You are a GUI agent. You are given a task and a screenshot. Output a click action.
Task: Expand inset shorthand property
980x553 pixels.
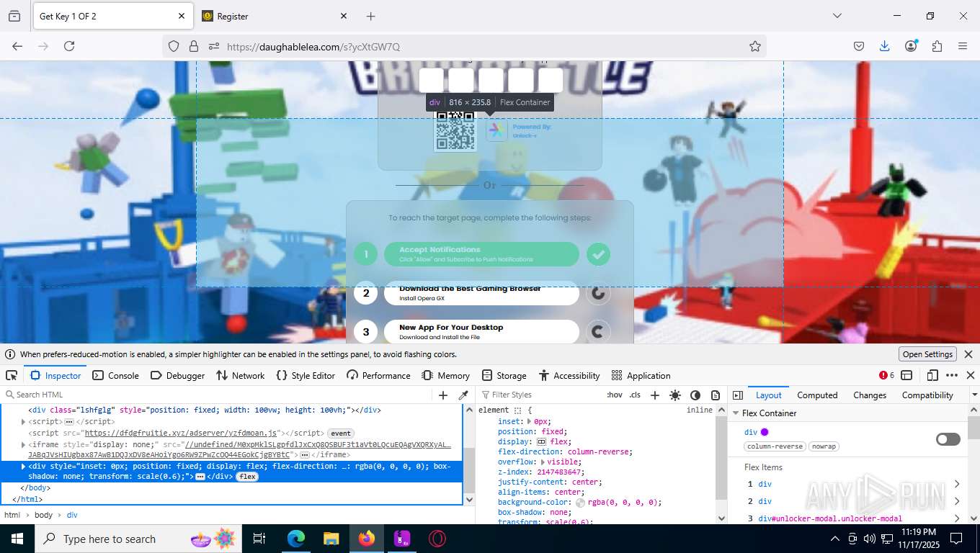(x=530, y=421)
